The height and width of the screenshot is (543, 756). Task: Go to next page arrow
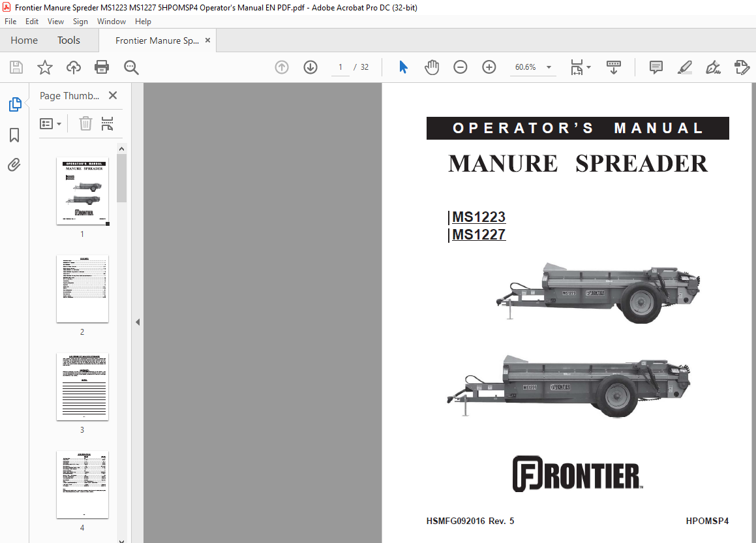click(x=310, y=67)
